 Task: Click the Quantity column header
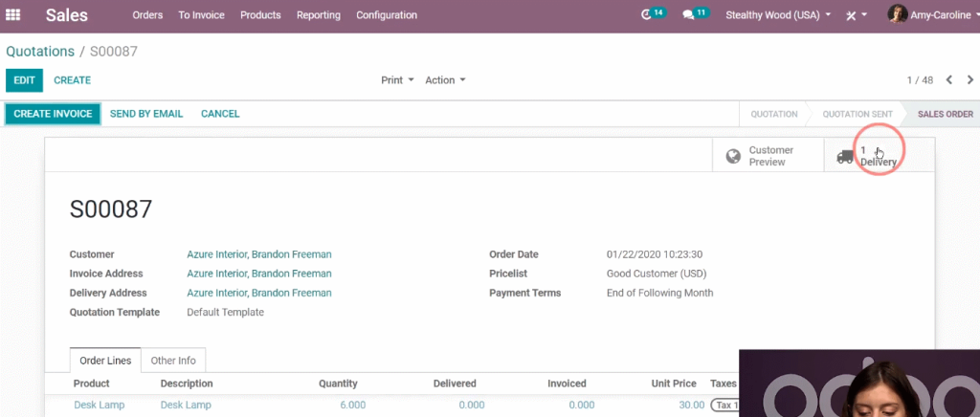[338, 384]
